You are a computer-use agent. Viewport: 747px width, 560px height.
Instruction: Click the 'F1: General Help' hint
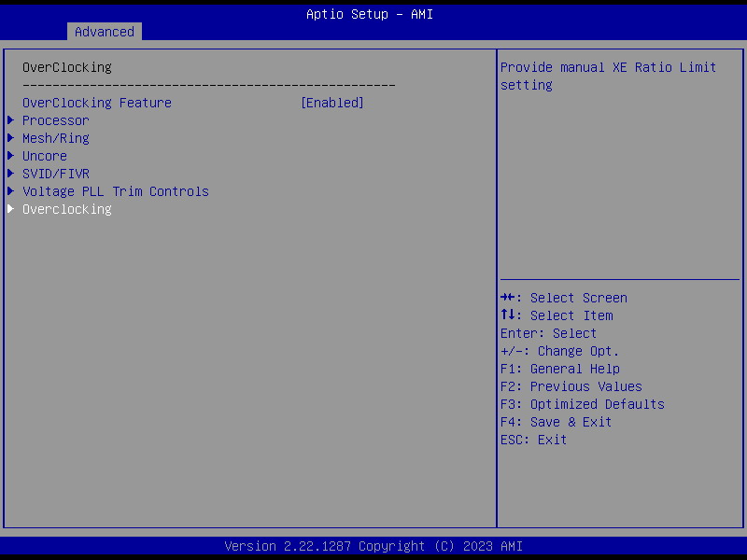[x=560, y=369]
